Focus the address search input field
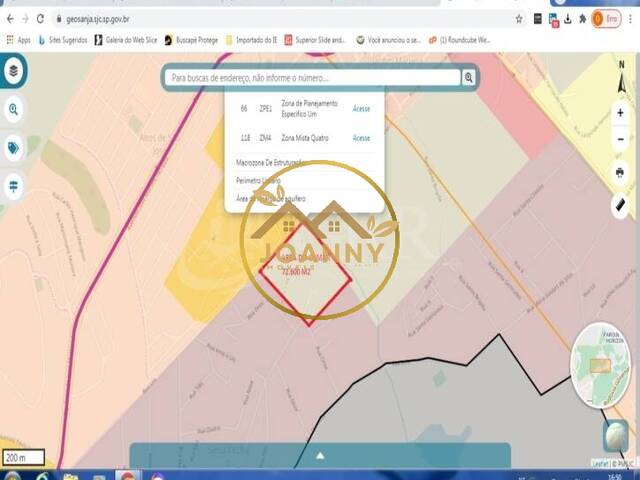640x480 pixels. click(x=312, y=78)
